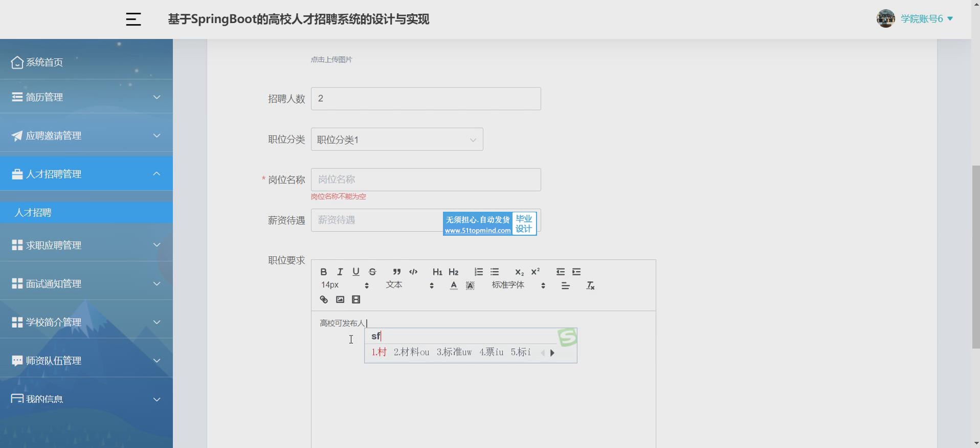Toggle the sidebar hamburger menu
The image size is (980, 448).
[133, 19]
